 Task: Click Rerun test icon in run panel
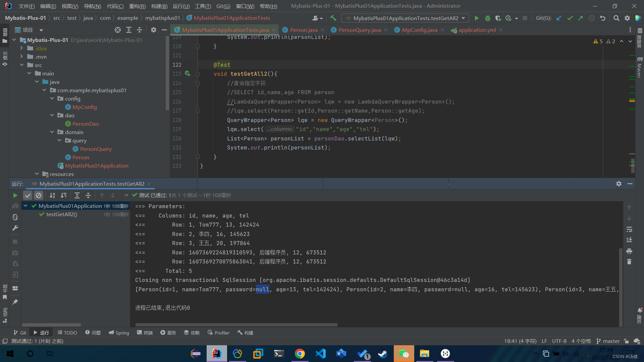click(x=15, y=195)
